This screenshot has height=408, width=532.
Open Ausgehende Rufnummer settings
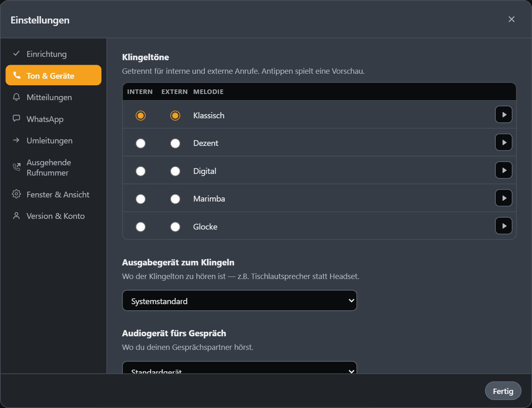click(x=54, y=167)
